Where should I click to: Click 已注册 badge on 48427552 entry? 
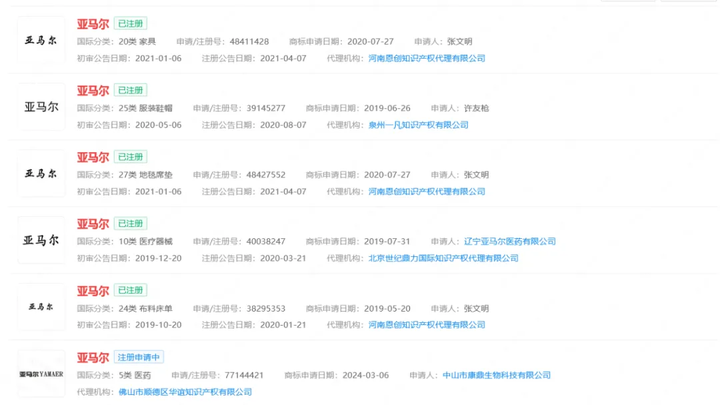(130, 157)
